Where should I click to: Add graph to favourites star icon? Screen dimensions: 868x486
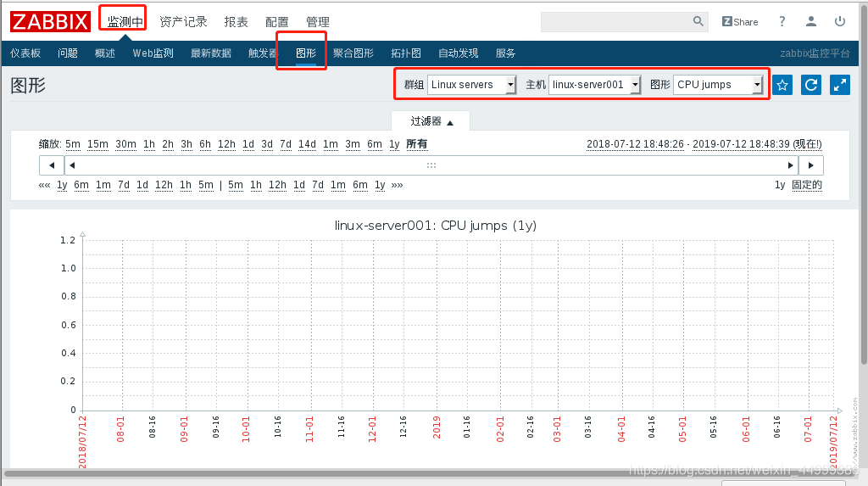point(782,85)
